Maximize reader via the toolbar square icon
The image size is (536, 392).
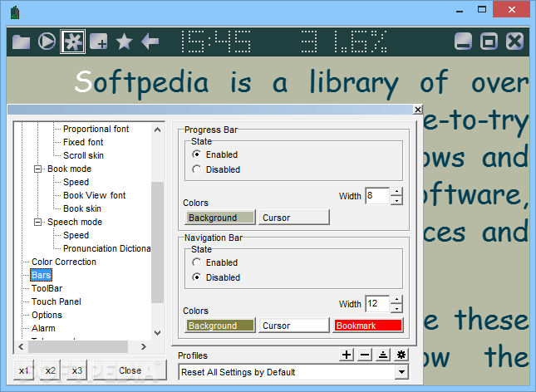[489, 42]
